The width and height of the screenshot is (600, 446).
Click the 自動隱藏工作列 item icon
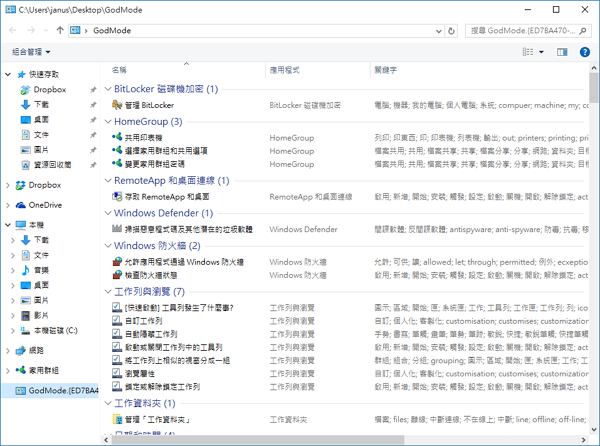tap(117, 334)
